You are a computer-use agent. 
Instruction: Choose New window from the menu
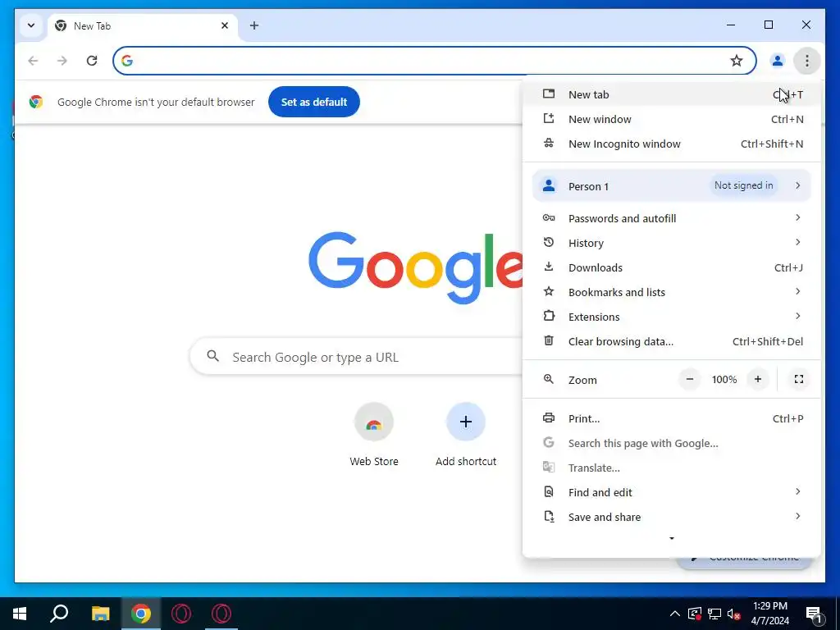[x=671, y=119]
